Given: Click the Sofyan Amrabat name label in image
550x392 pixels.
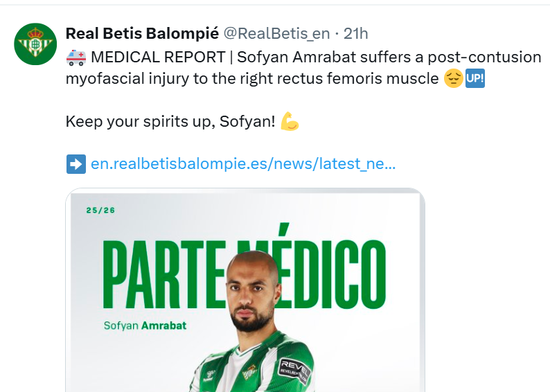Looking at the screenshot, I should coord(145,324).
